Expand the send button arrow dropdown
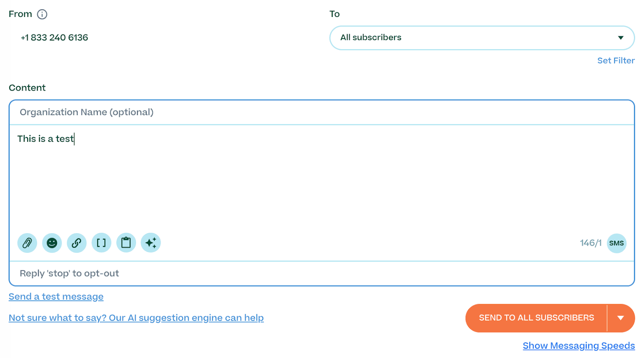This screenshot has height=358, width=644. [x=620, y=318]
